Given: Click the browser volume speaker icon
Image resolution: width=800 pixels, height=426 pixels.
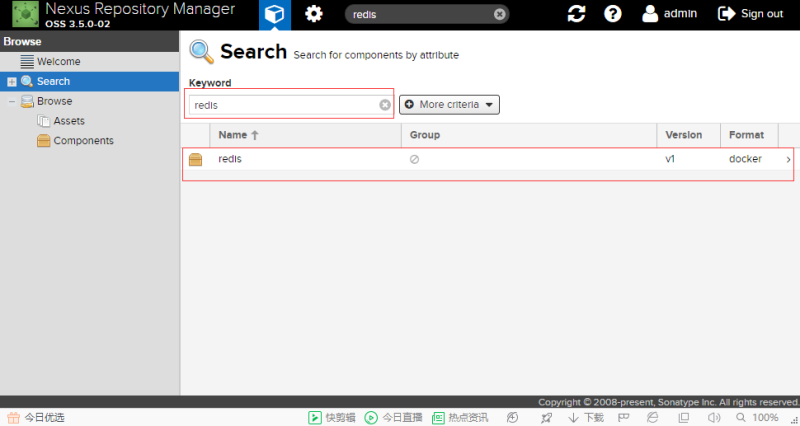Looking at the screenshot, I should click(713, 417).
